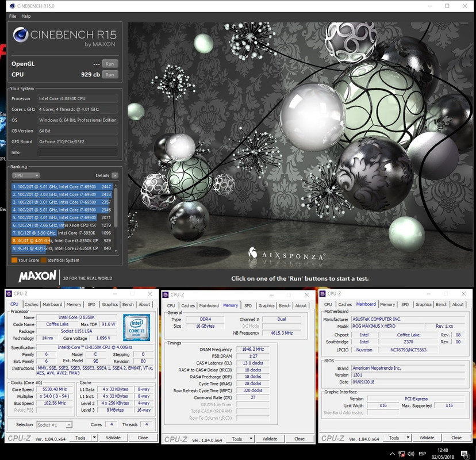The width and height of the screenshot is (476, 460).
Task: Open the CPU ranking type dropdown
Action: pos(26,175)
